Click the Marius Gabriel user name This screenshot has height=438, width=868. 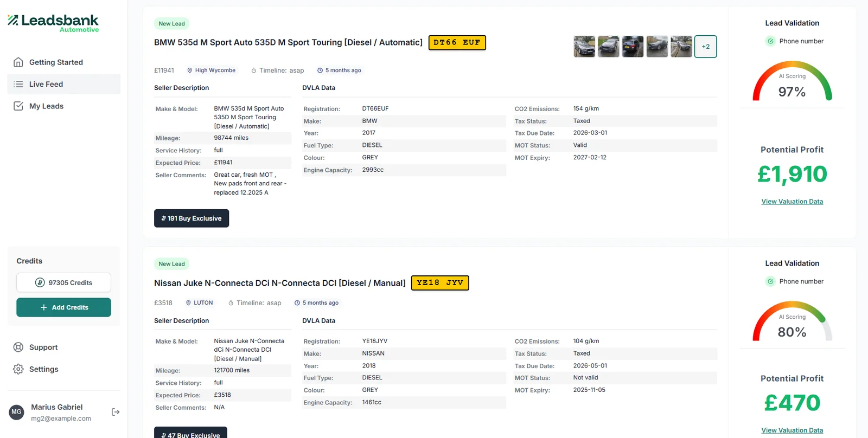tap(57, 407)
